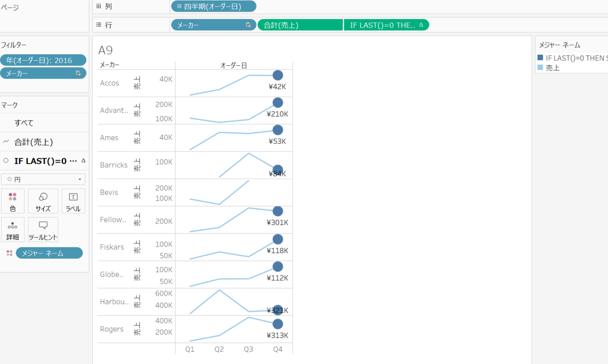
Task: Select the 合計(売上) pill on rows shelf
Action: [x=300, y=25]
